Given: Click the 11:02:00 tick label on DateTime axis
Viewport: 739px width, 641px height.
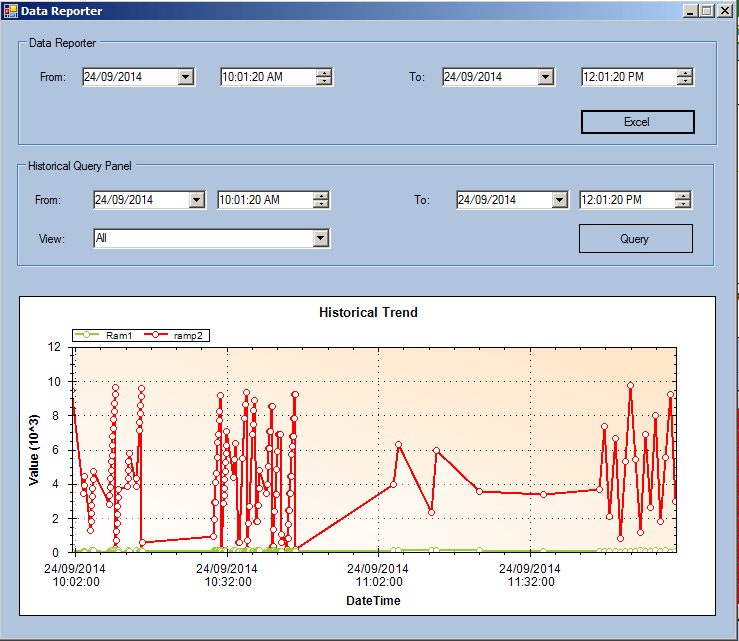Looking at the screenshot, I should pos(378,582).
